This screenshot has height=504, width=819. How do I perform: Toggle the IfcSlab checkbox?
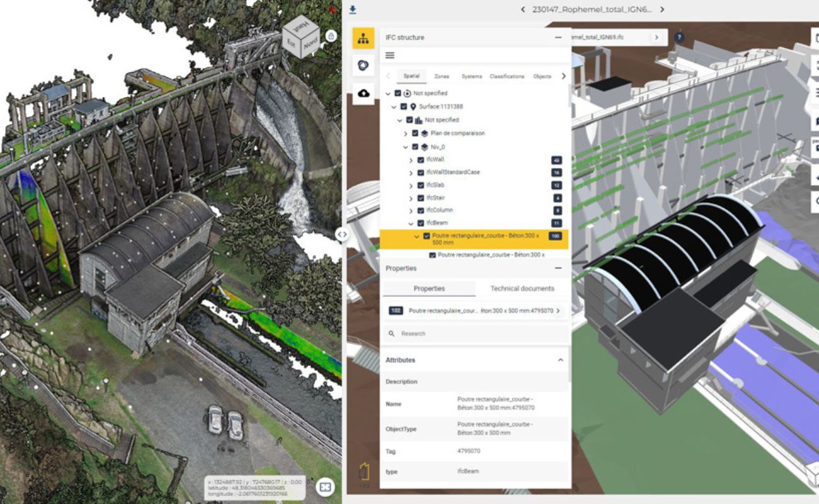click(421, 185)
